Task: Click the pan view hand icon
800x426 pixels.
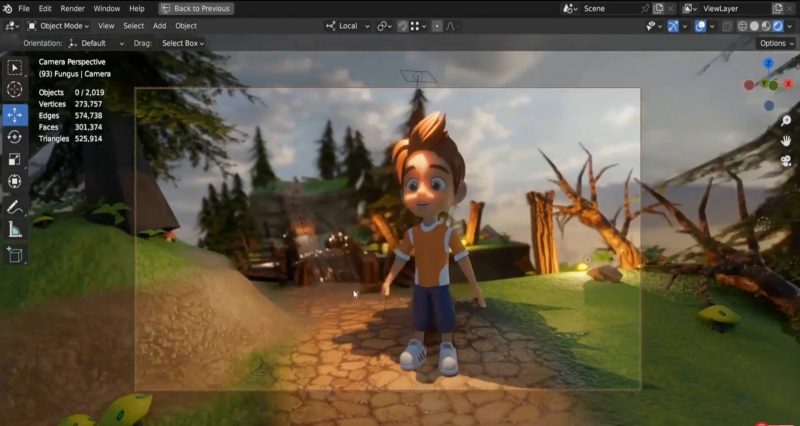Action: (786, 141)
